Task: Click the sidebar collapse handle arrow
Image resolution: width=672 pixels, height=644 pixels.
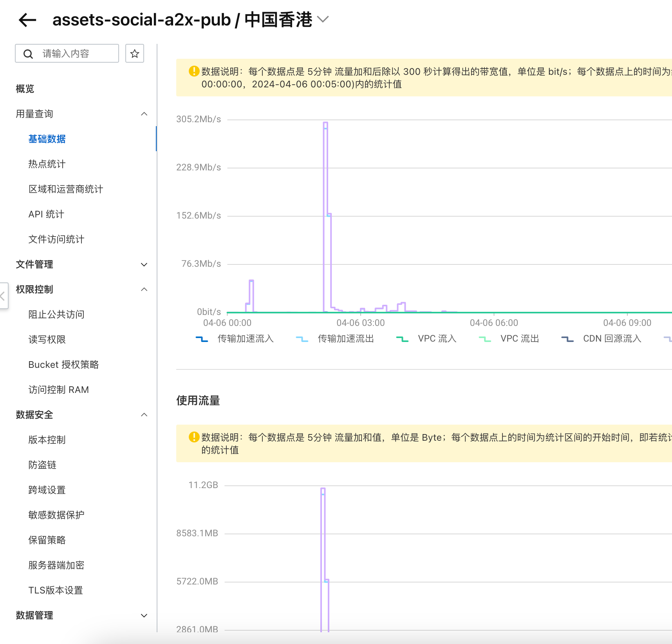Action: (x=3, y=296)
